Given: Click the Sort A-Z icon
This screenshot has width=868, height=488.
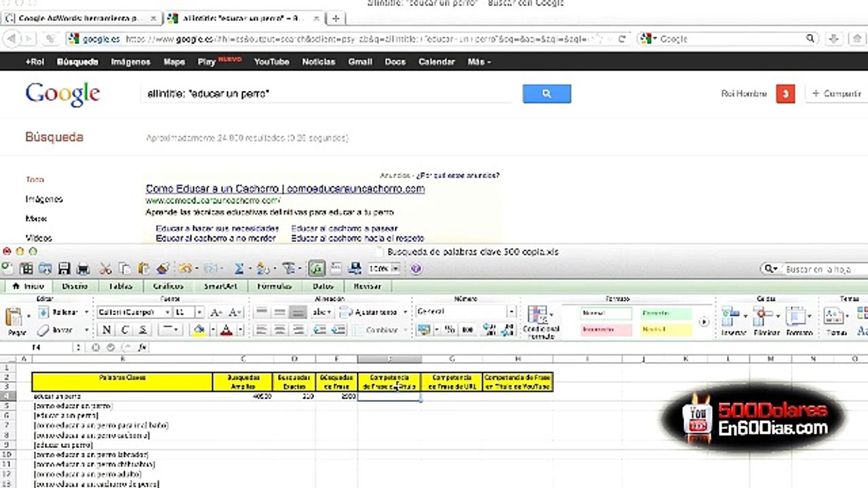Looking at the screenshot, I should pyautogui.click(x=263, y=268).
